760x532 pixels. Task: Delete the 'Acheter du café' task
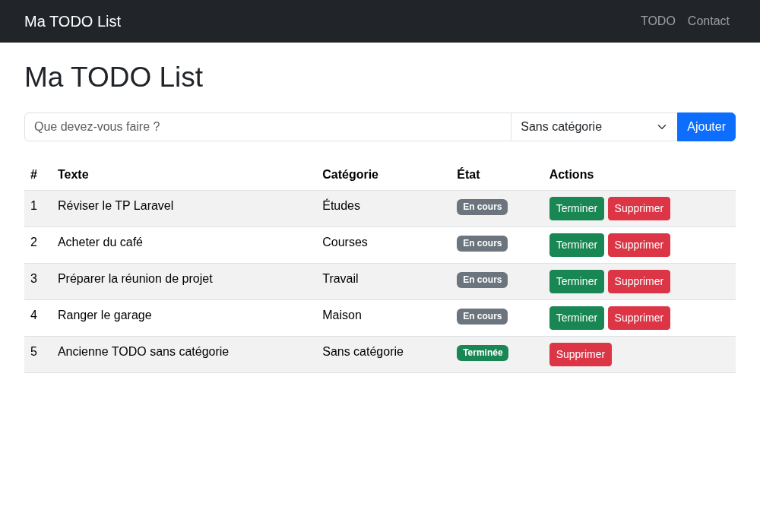point(639,245)
